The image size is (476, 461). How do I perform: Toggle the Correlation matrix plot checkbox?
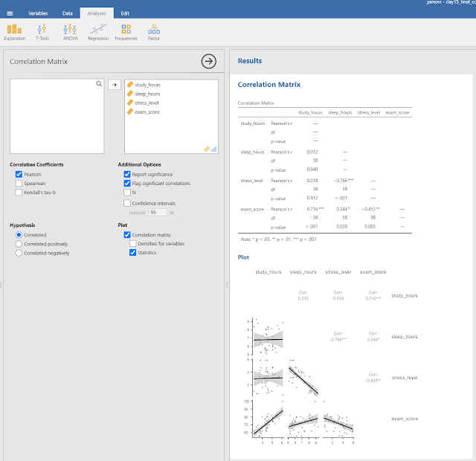(127, 235)
